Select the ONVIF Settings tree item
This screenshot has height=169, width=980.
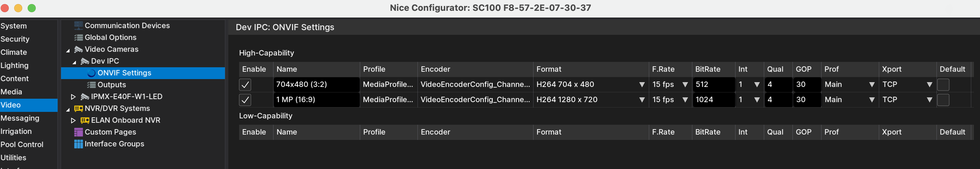pyautogui.click(x=124, y=73)
